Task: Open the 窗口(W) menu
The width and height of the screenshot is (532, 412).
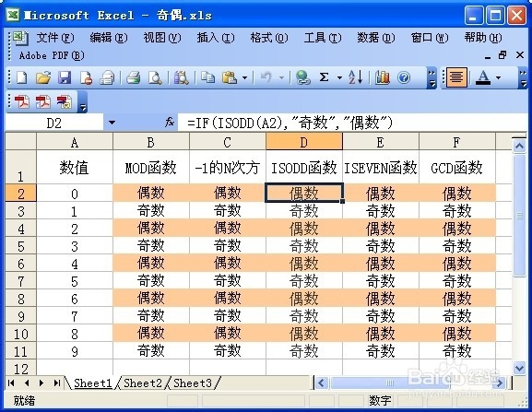Action: coord(430,38)
